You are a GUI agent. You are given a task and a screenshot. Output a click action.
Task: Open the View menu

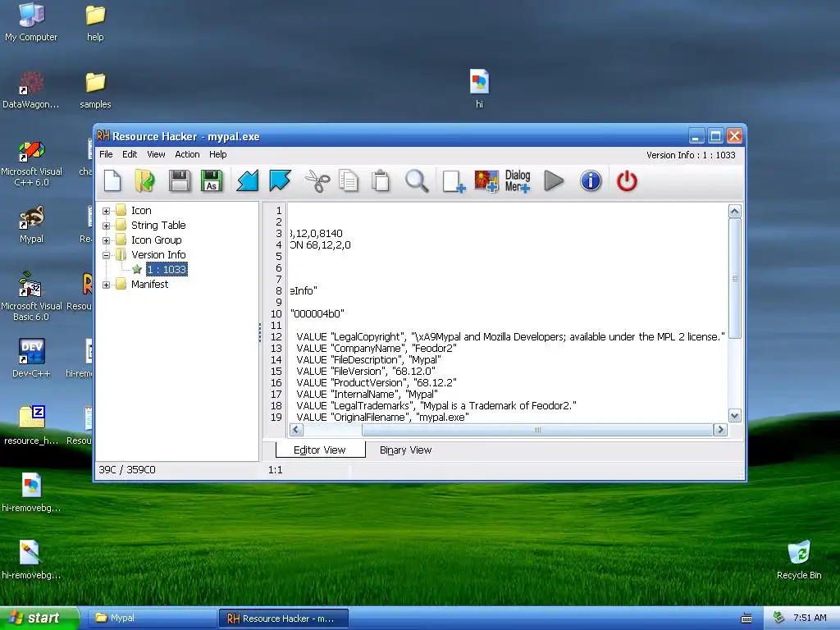(156, 154)
